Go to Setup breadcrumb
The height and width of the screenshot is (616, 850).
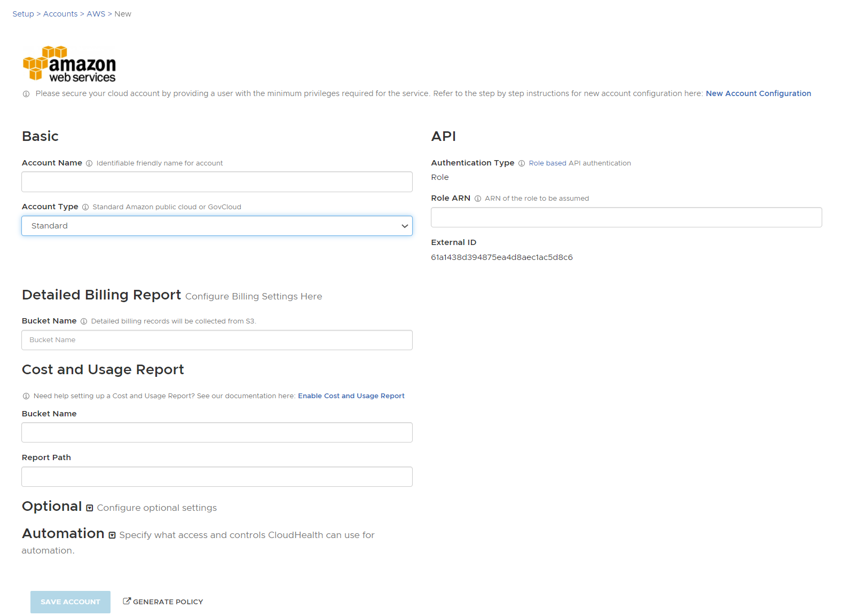point(23,14)
